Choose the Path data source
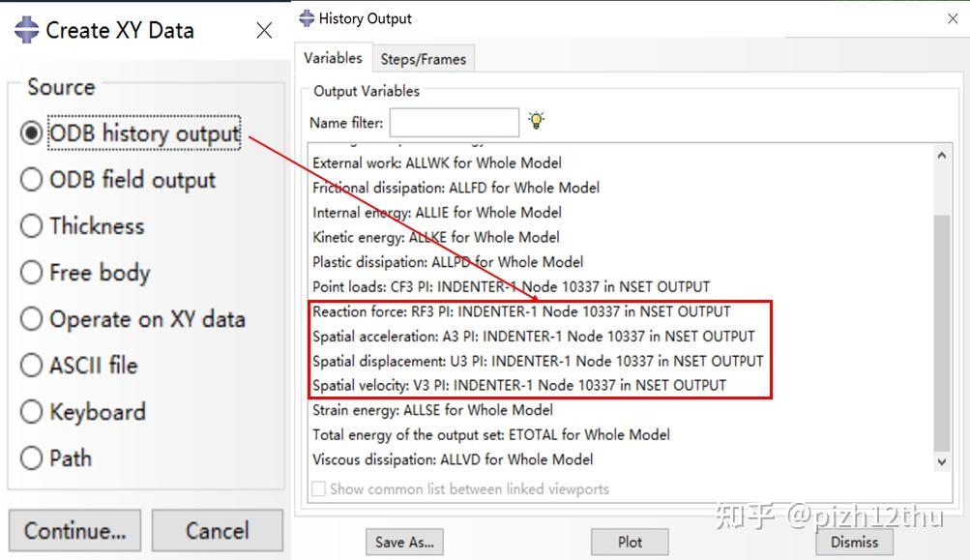Image resolution: width=970 pixels, height=560 pixels. coord(30,457)
